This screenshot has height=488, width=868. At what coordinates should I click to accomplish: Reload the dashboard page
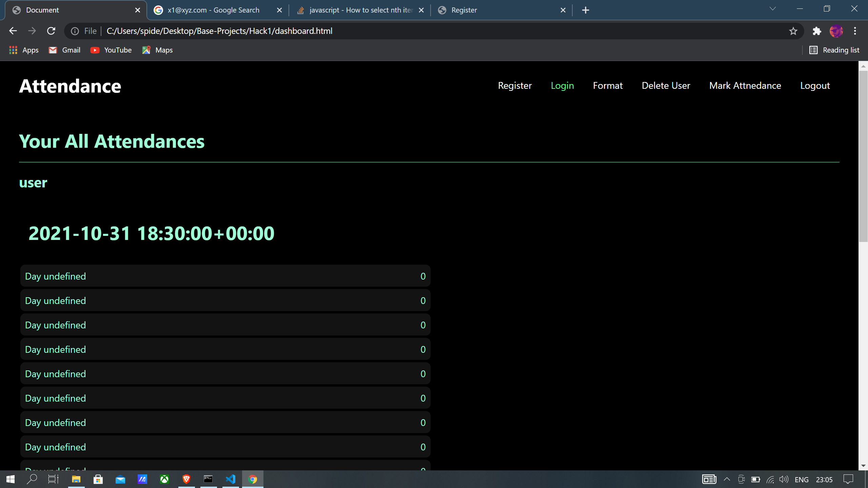51,31
